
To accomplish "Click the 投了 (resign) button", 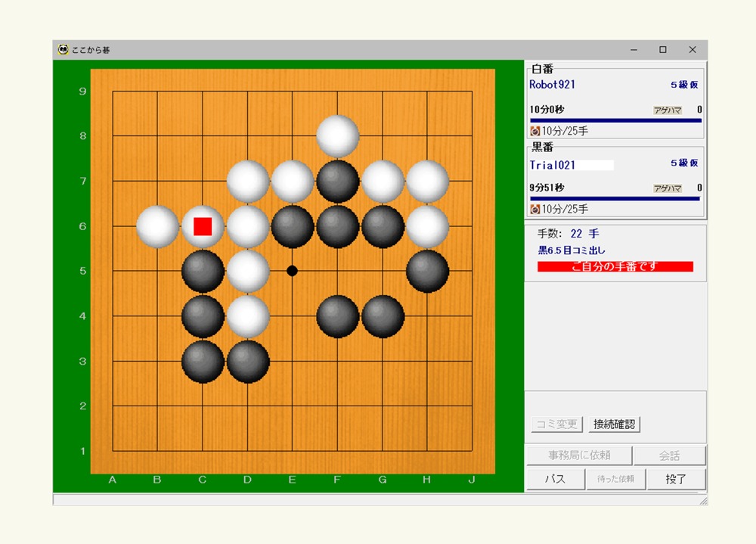I will click(x=676, y=479).
